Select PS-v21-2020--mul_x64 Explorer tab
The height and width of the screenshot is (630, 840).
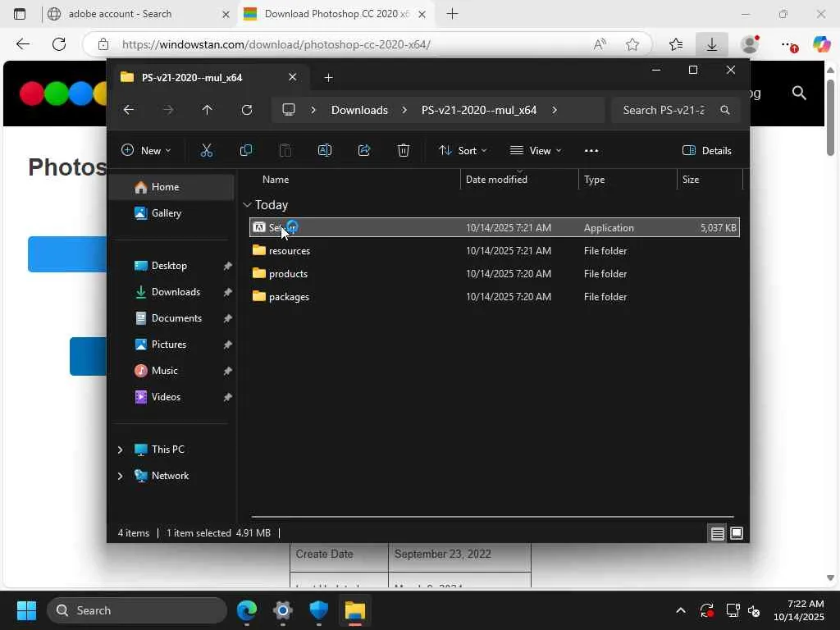(x=208, y=78)
